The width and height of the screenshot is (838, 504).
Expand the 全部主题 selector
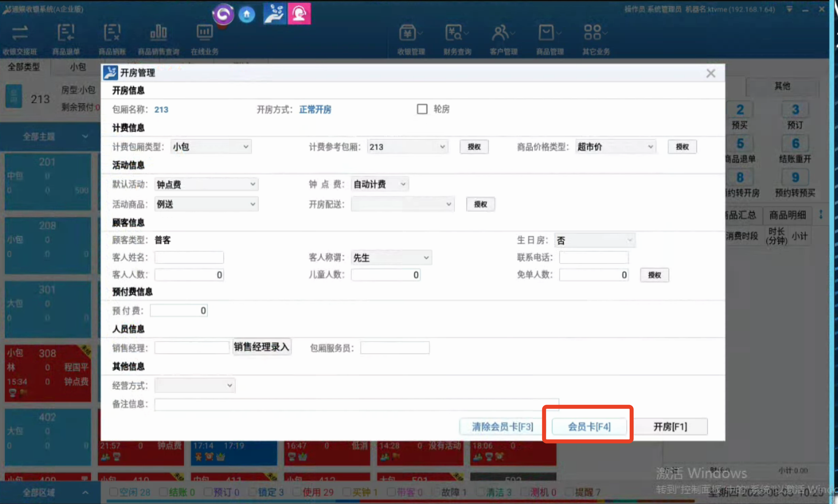[x=50, y=136]
